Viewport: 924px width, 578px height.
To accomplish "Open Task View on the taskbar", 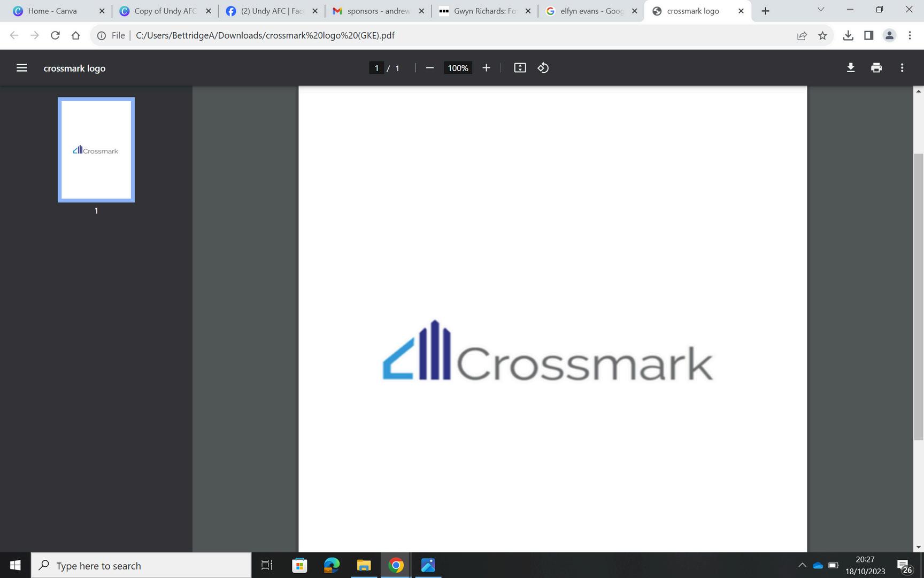I will 266,565.
